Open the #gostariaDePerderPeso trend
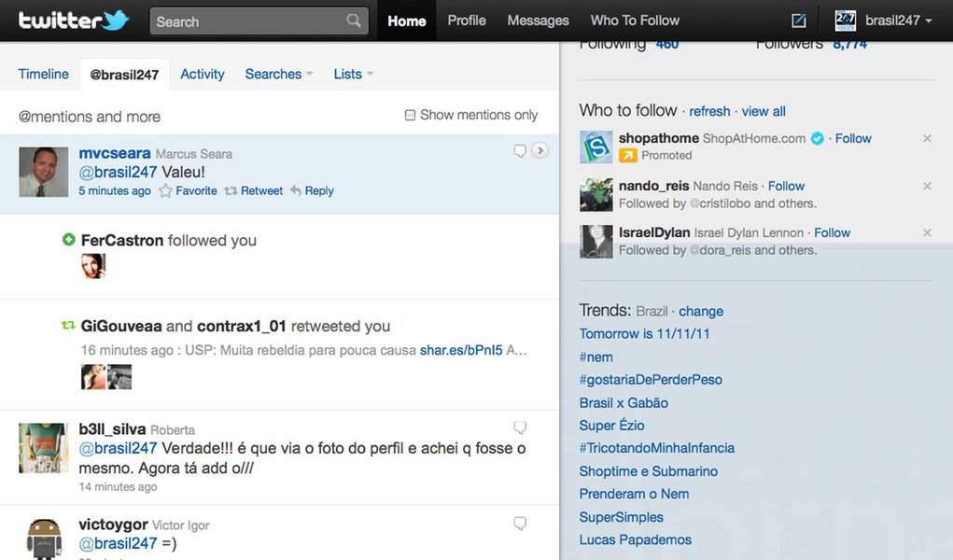The height and width of the screenshot is (560, 953). (x=651, y=380)
